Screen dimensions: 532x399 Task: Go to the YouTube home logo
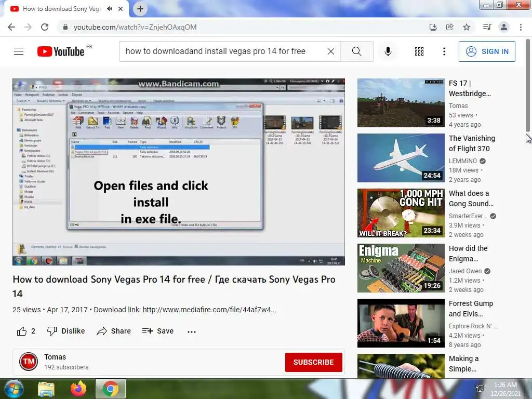(61, 51)
